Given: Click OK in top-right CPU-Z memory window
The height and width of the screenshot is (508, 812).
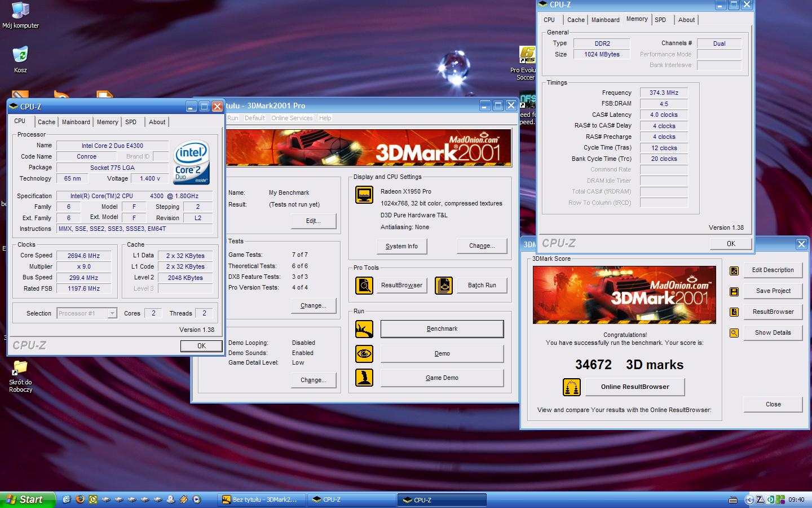Looking at the screenshot, I should click(731, 244).
